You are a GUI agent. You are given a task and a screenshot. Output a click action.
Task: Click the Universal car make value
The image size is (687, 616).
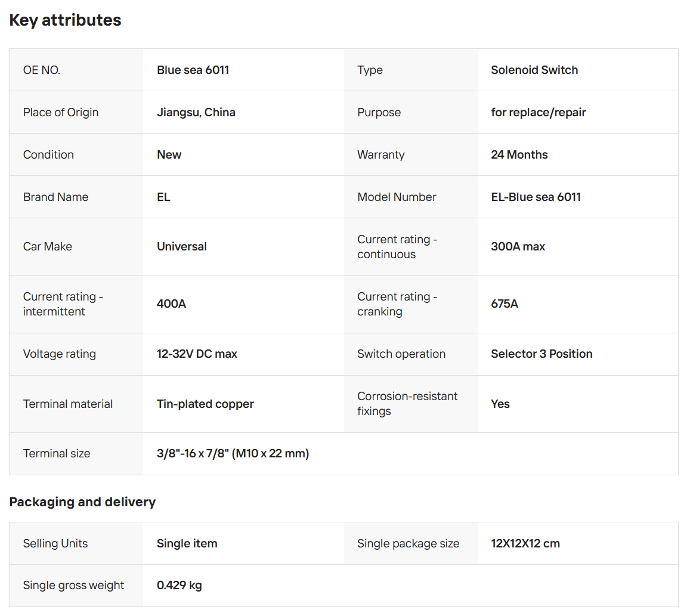(181, 246)
